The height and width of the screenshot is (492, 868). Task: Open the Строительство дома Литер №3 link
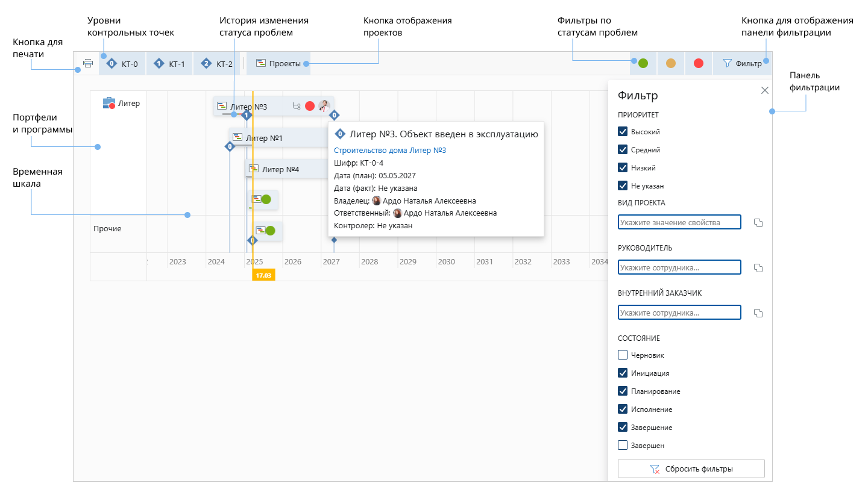click(389, 151)
